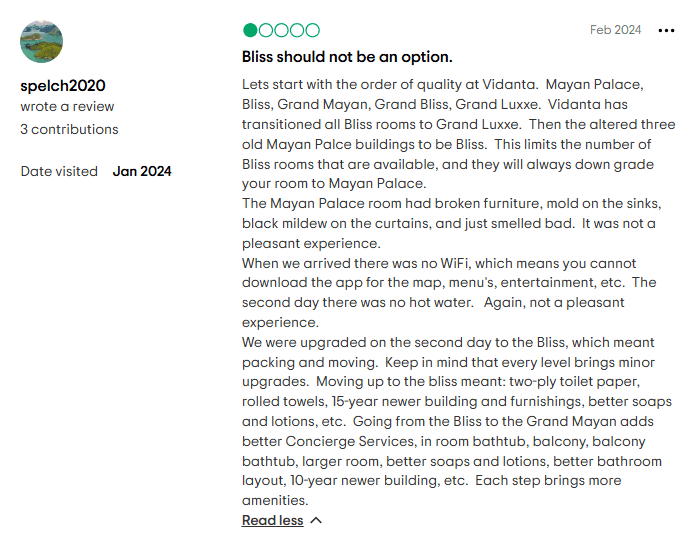Open the spelch2020 username profile link
This screenshot has width=699, height=534.
click(x=62, y=85)
